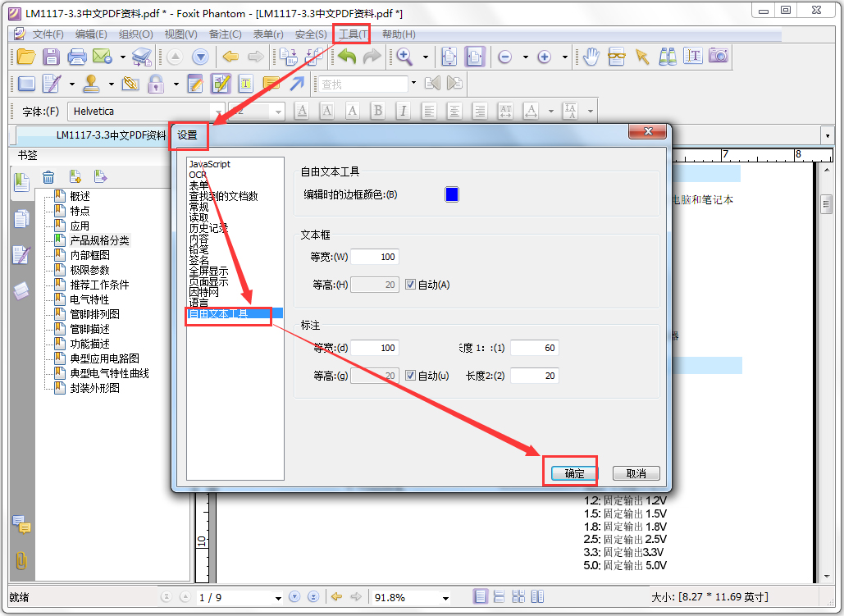Click the 文本框 等宽(W) input field

[x=375, y=257]
